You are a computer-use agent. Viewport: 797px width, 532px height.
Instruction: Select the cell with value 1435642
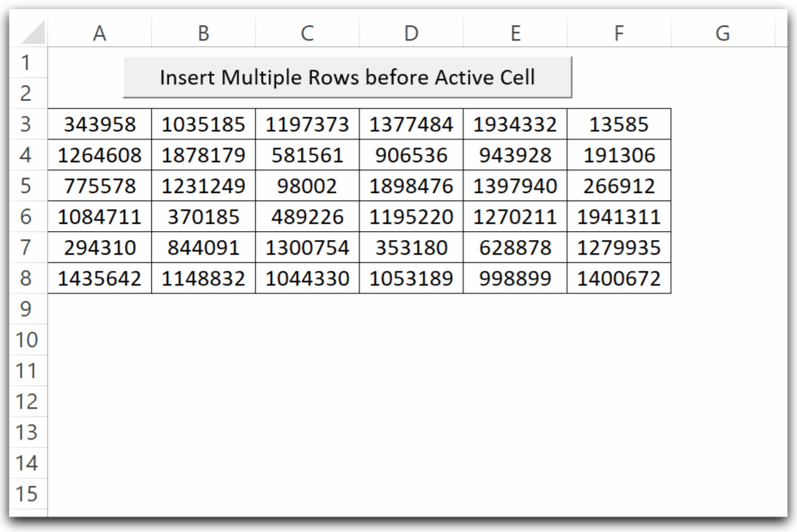pyautogui.click(x=99, y=278)
